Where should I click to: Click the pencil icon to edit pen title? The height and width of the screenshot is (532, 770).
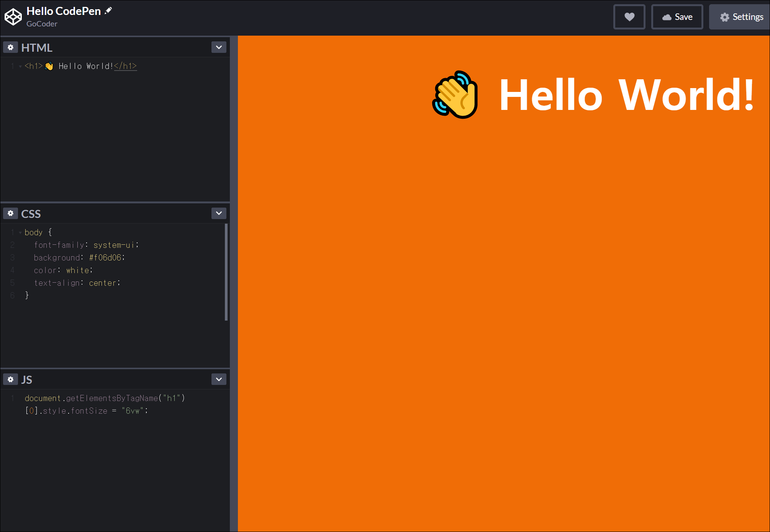[108, 11]
